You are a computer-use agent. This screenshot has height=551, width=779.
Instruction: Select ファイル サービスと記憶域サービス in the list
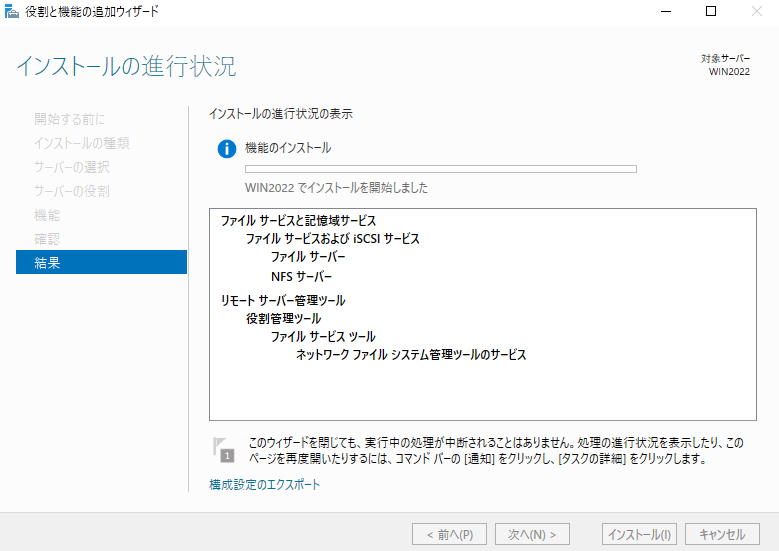pyautogui.click(x=298, y=221)
